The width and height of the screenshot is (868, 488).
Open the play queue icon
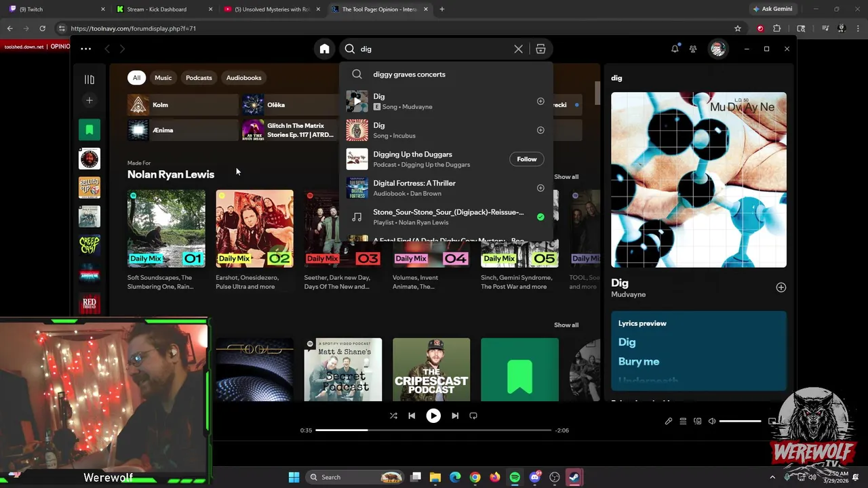tap(683, 422)
